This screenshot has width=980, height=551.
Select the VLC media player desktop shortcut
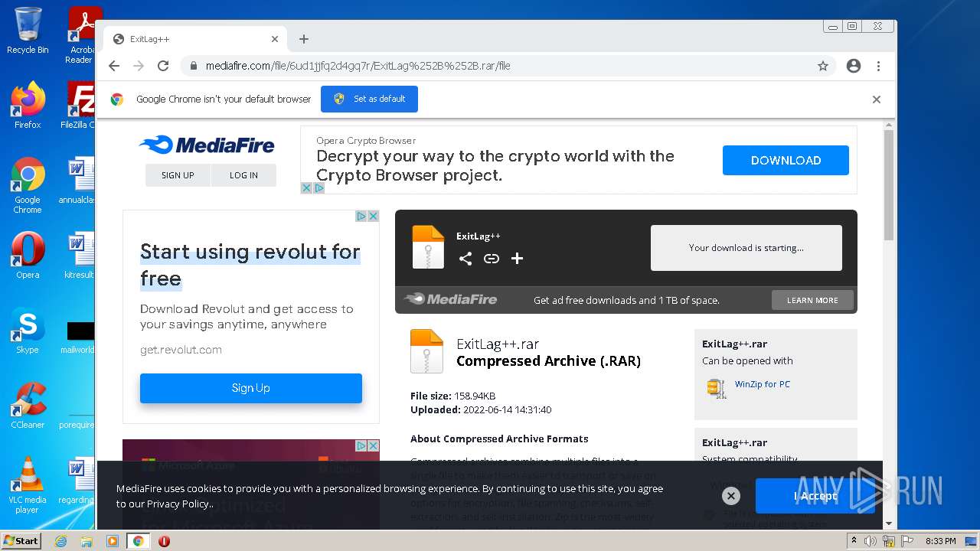28,485
